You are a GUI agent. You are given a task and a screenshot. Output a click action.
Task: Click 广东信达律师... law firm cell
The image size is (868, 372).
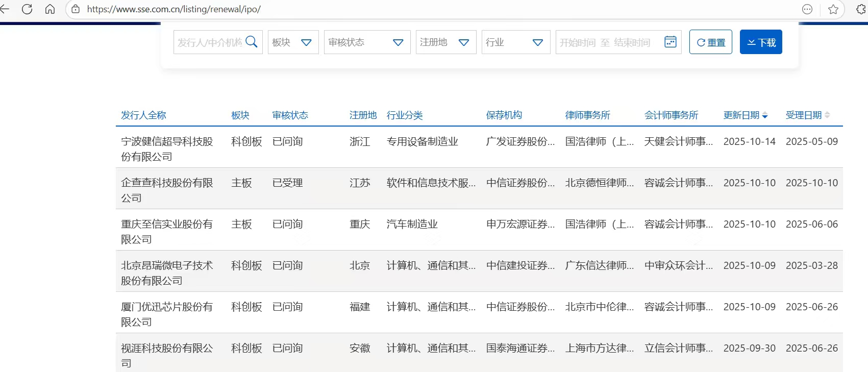tap(600, 265)
